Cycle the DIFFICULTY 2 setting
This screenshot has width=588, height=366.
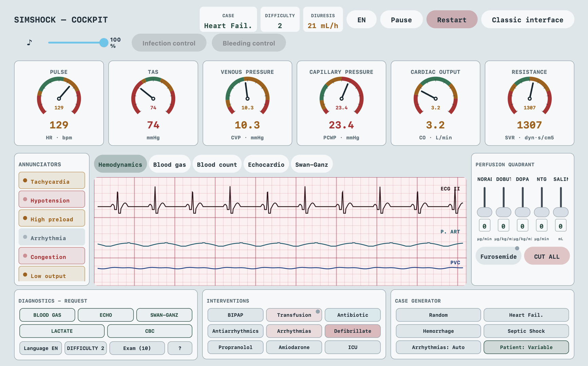[x=85, y=348]
